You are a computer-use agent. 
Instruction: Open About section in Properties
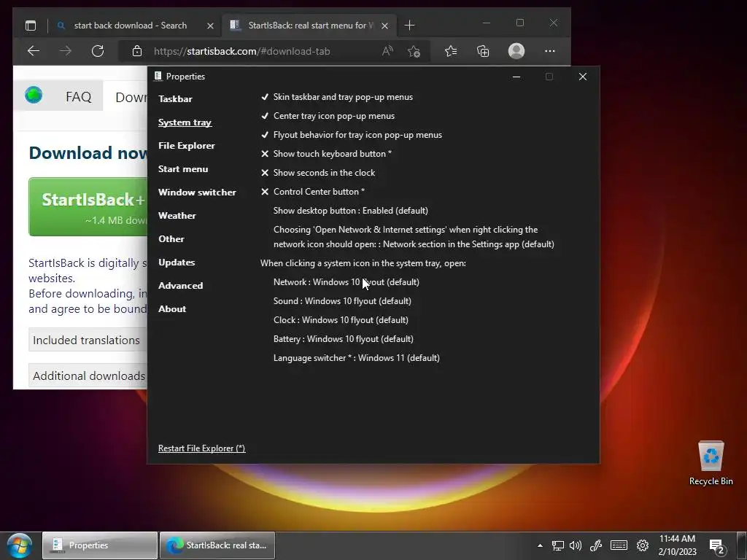pyautogui.click(x=172, y=309)
